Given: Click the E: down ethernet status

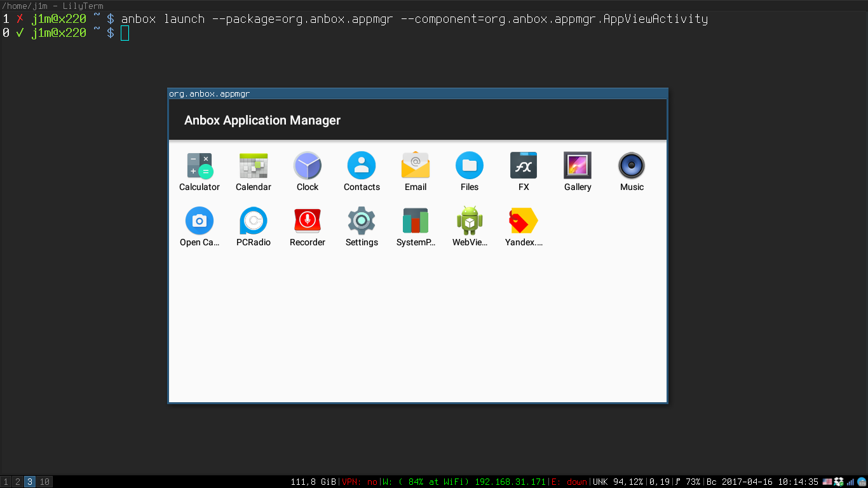Looking at the screenshot, I should 569,482.
